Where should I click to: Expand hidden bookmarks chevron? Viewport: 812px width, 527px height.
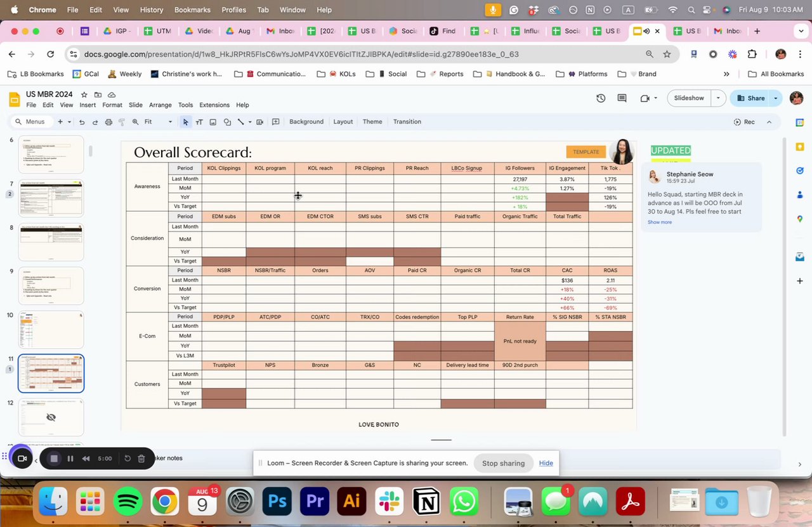pos(726,74)
